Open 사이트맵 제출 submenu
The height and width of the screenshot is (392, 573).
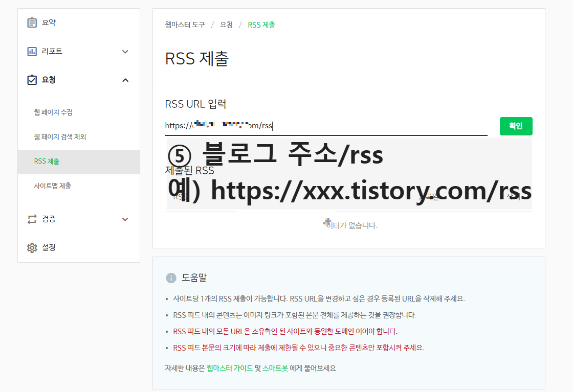tap(53, 186)
